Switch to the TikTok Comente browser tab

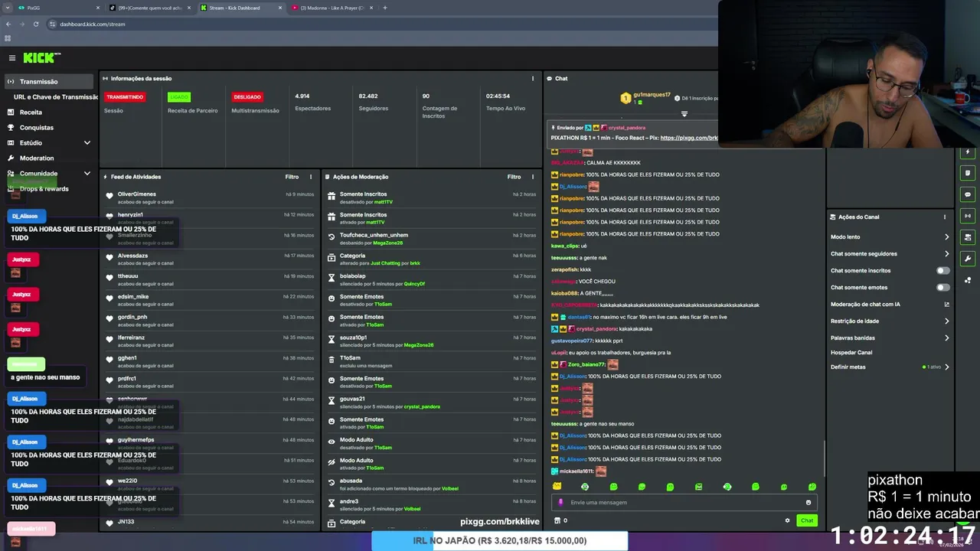tap(149, 8)
